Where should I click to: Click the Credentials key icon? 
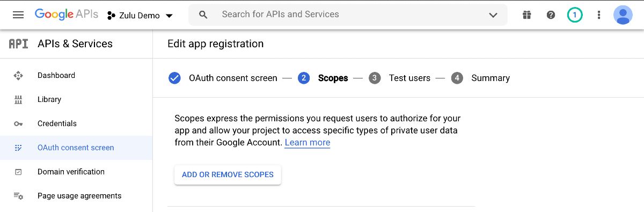pos(18,124)
